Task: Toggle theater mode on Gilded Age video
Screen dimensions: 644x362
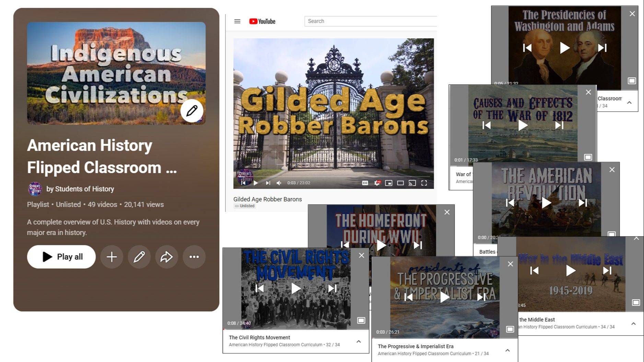Action: point(400,183)
